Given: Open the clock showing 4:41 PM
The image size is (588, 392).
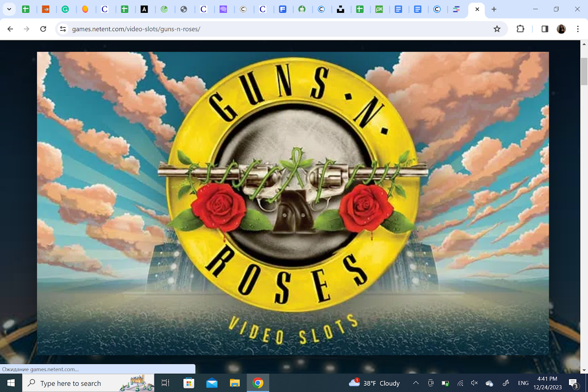Looking at the screenshot, I should (548, 383).
